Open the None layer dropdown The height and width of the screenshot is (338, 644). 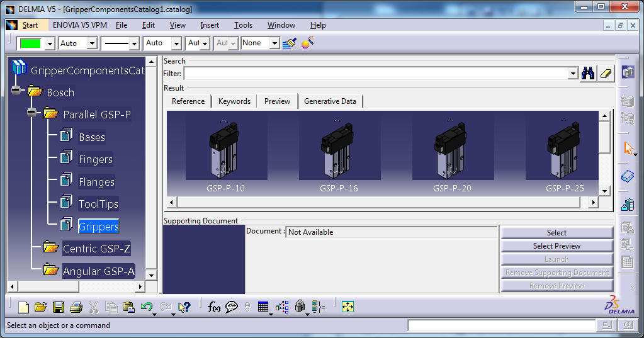pyautogui.click(x=274, y=43)
